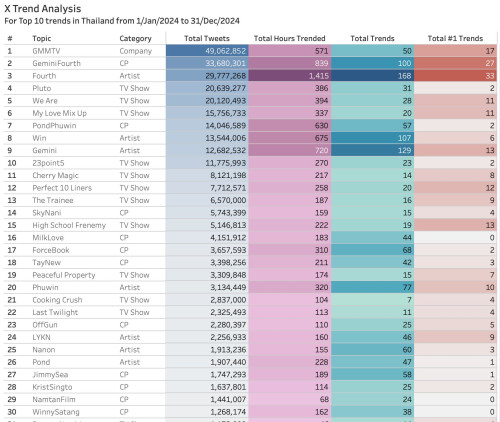The image size is (500, 422).
Task: Click the 'High School Frenemy' topic
Action: point(69,225)
